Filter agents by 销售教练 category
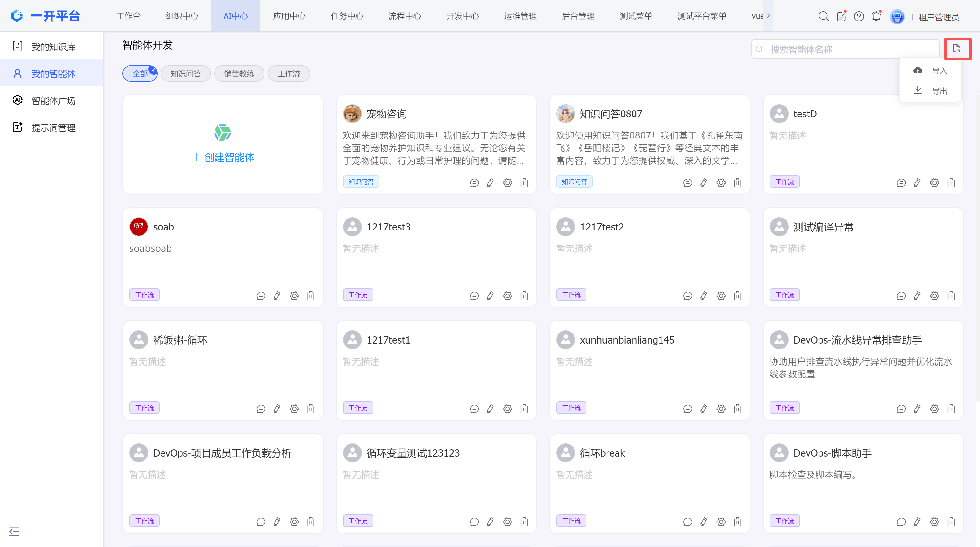The height and width of the screenshot is (547, 980). [239, 73]
